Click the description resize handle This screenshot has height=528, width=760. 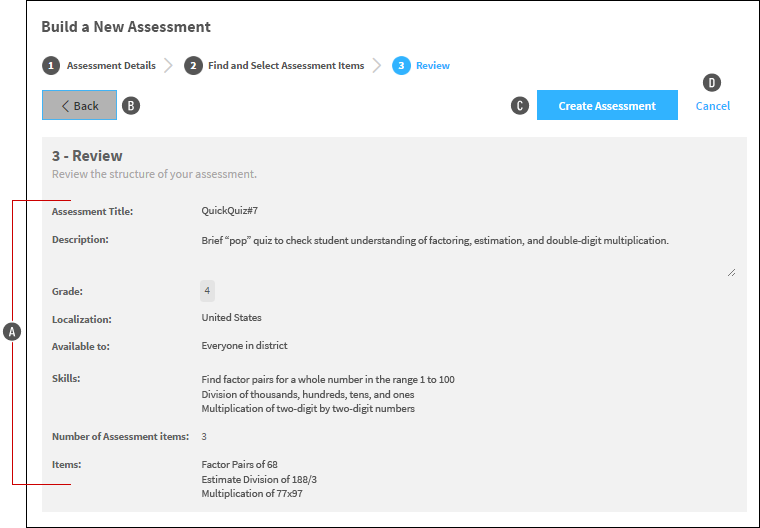[731, 272]
